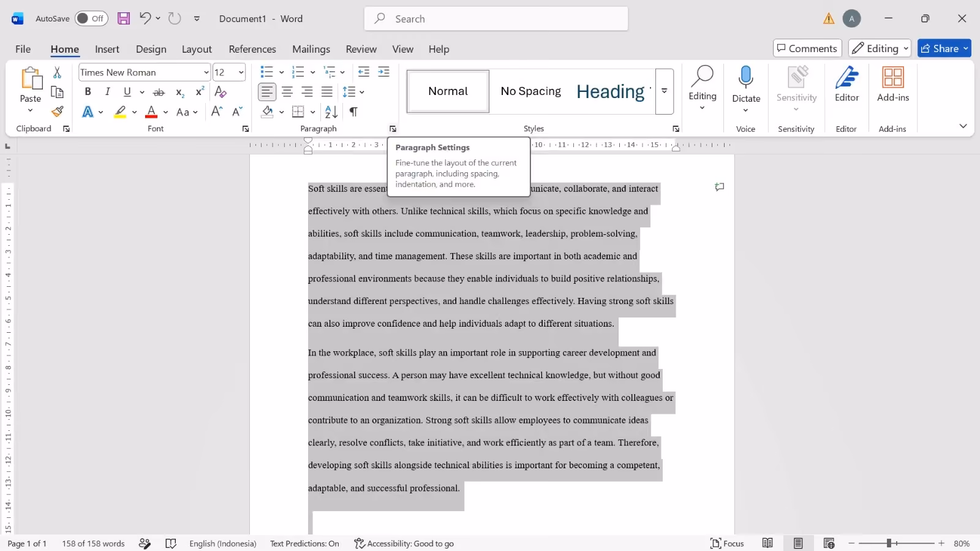Expand the Styles gallery
Viewport: 980px width, 551px height.
point(665,91)
